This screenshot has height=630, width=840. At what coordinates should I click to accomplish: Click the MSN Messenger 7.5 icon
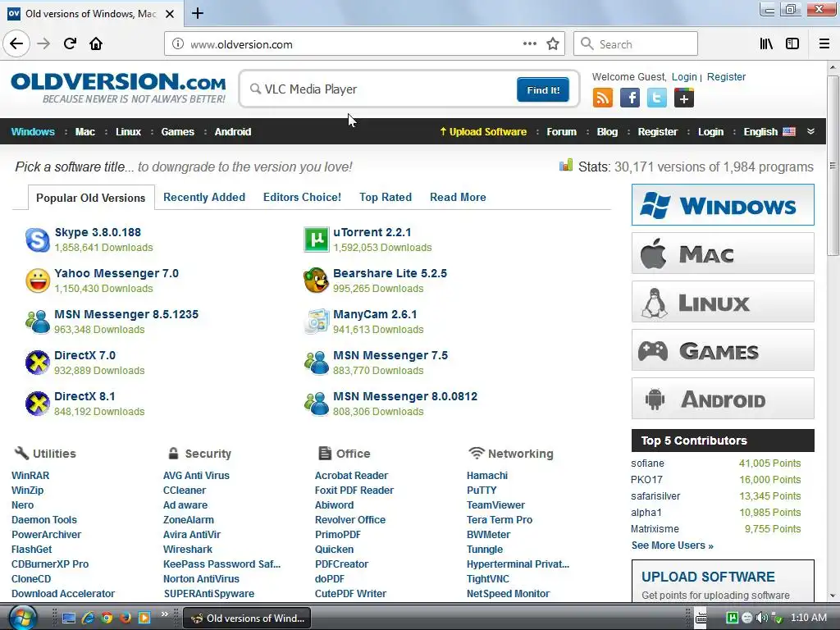point(316,363)
